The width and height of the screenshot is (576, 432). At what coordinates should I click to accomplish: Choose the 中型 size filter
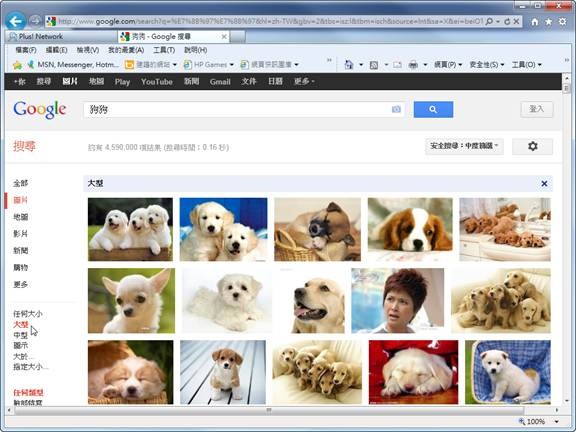21,335
